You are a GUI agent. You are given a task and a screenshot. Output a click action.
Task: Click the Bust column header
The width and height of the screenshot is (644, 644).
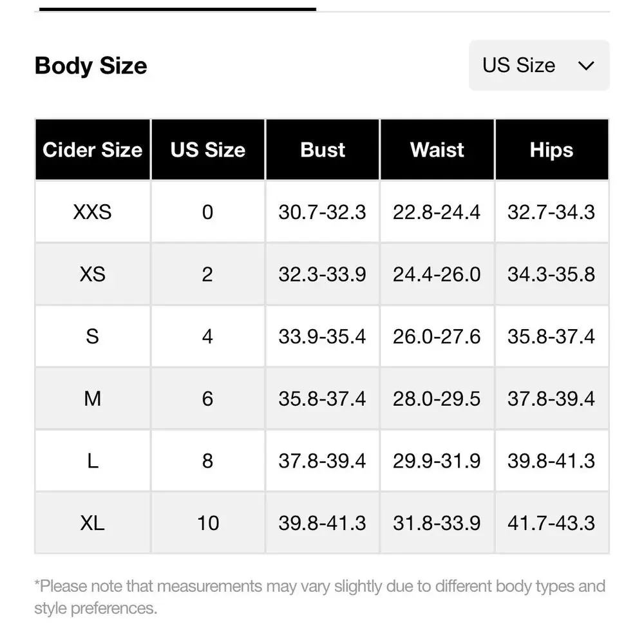tap(323, 150)
